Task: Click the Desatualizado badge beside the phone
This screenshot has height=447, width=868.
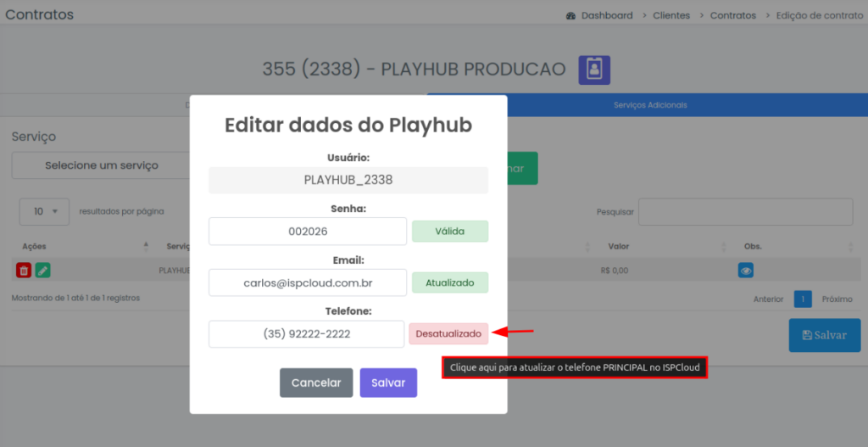Action: click(x=448, y=334)
